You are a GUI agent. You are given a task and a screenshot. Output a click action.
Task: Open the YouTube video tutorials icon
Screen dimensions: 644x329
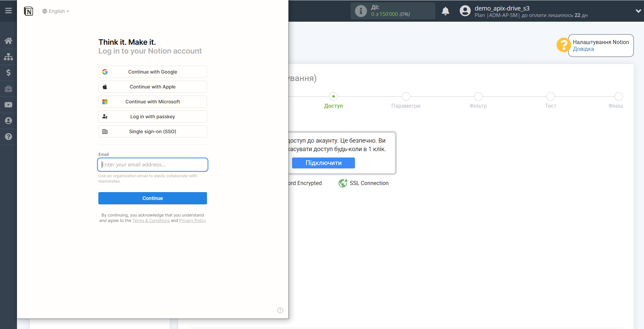[8, 105]
